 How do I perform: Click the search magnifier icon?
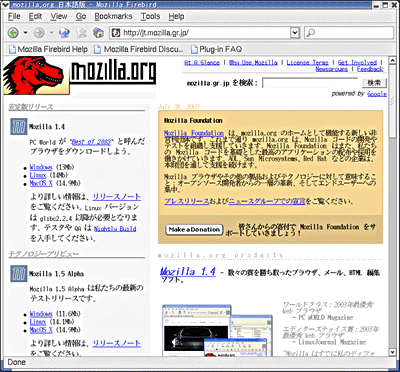tap(310, 33)
